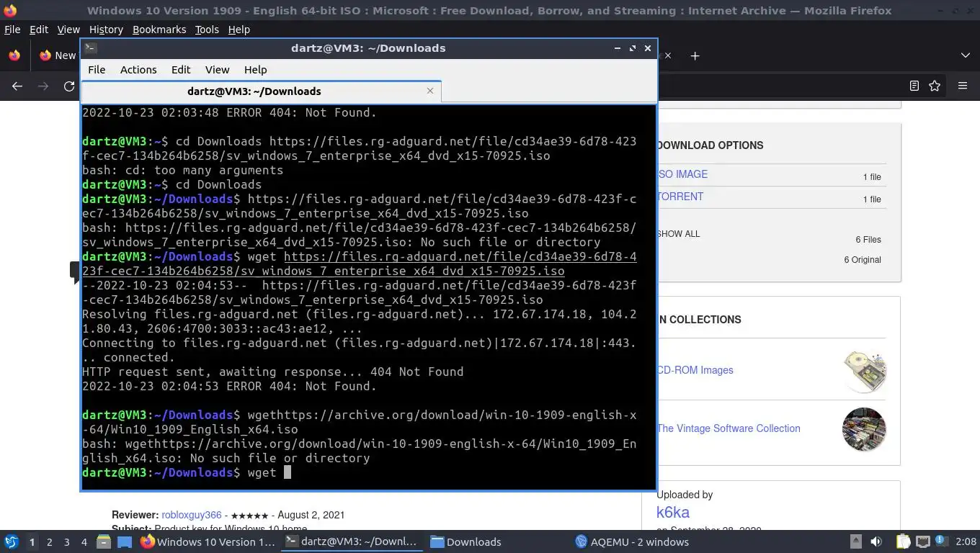The width and height of the screenshot is (980, 553).
Task: Expand Firefox list all tabs chevron
Action: click(x=965, y=55)
